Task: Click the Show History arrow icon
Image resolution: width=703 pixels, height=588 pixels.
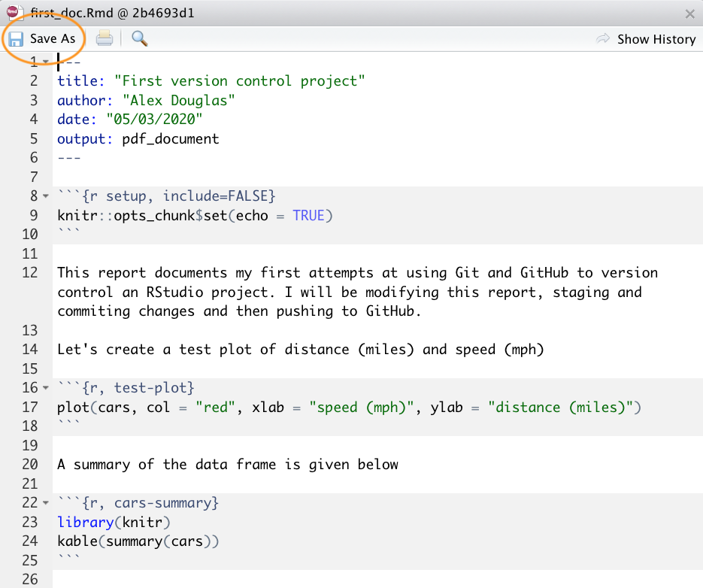Action: coord(603,38)
